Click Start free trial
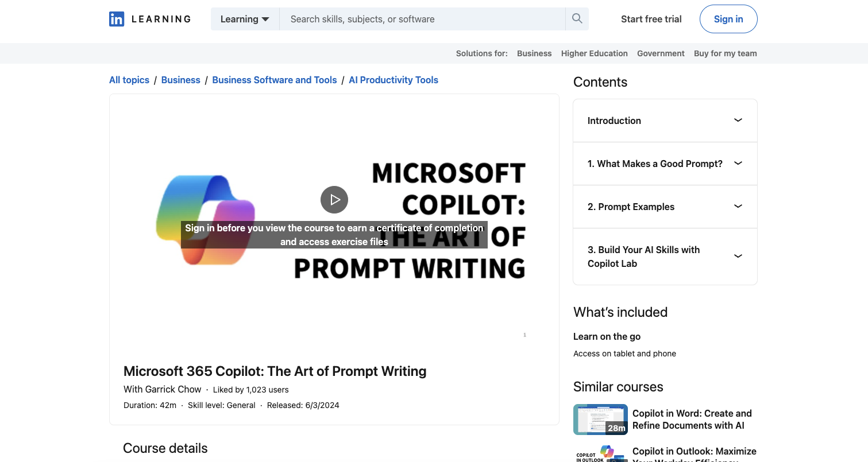This screenshot has height=462, width=868. tap(651, 19)
